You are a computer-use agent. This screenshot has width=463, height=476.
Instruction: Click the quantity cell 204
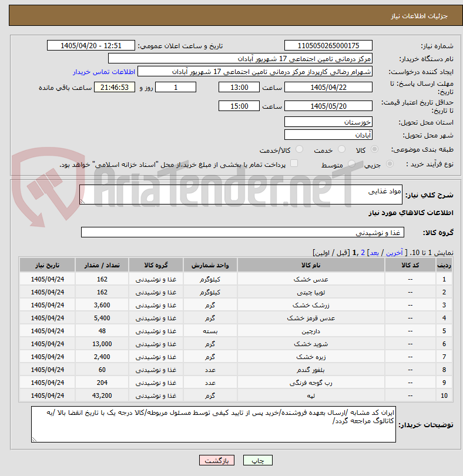(102, 383)
